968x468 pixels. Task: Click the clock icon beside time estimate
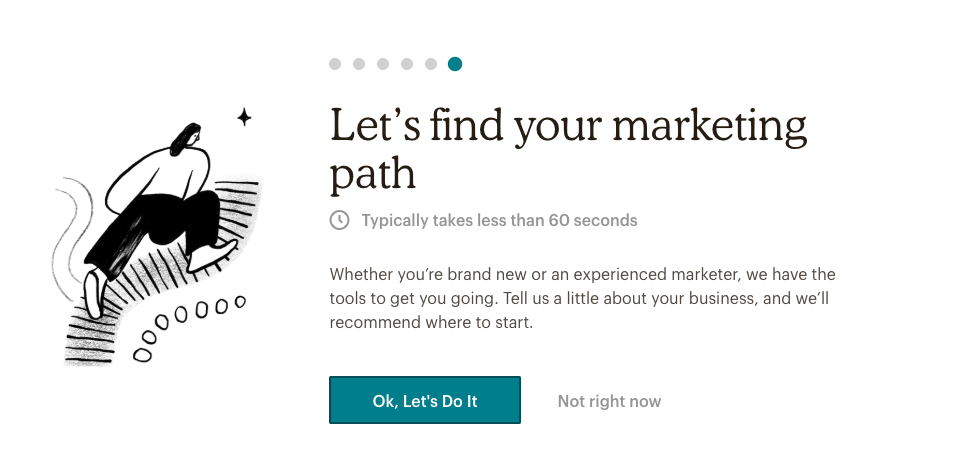point(340,220)
